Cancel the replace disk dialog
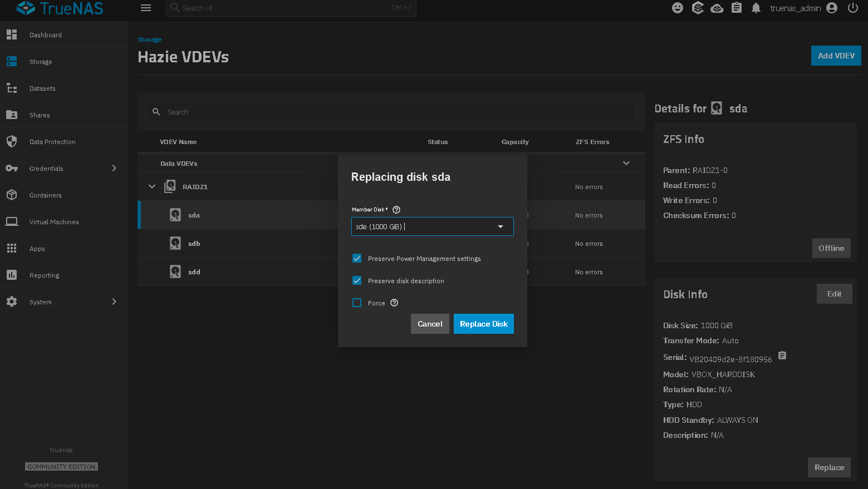The image size is (868, 489). tap(430, 324)
